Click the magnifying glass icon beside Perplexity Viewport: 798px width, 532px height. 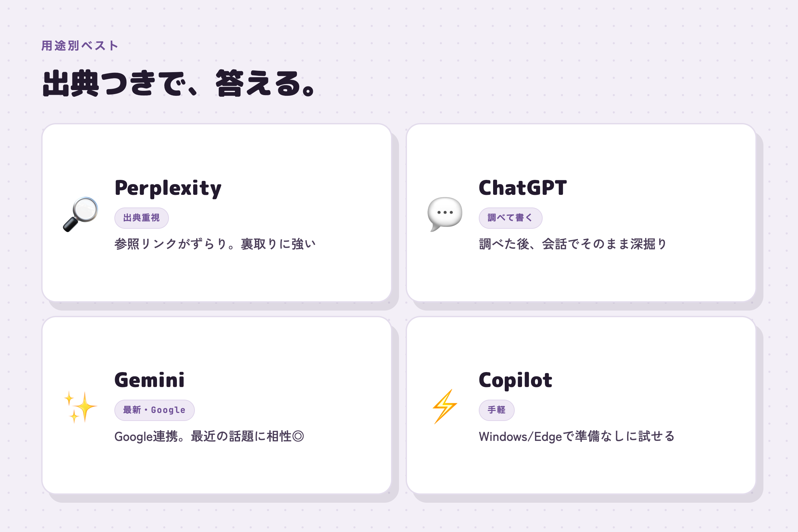[x=80, y=214]
